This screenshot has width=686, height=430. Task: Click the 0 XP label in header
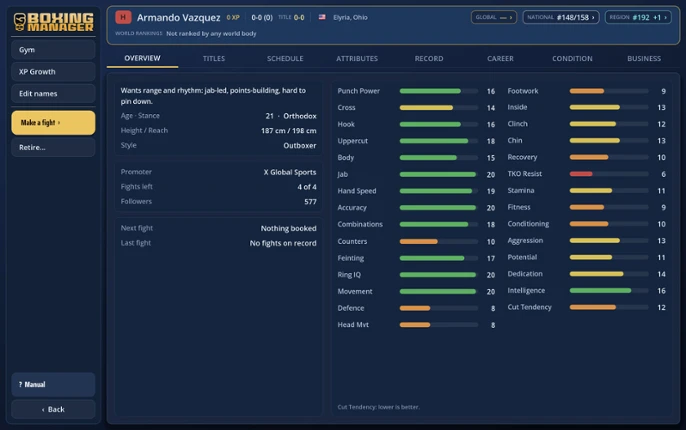[233, 17]
